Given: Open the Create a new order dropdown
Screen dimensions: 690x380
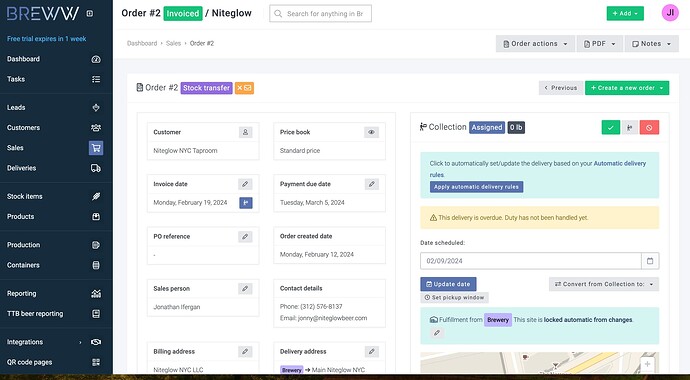Looking at the screenshot, I should click(627, 88).
